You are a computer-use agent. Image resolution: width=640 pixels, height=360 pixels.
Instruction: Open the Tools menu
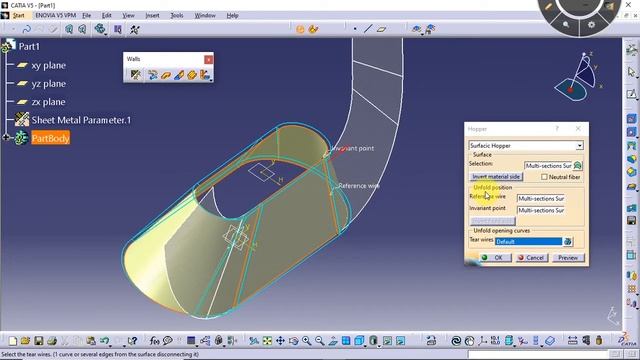click(177, 15)
